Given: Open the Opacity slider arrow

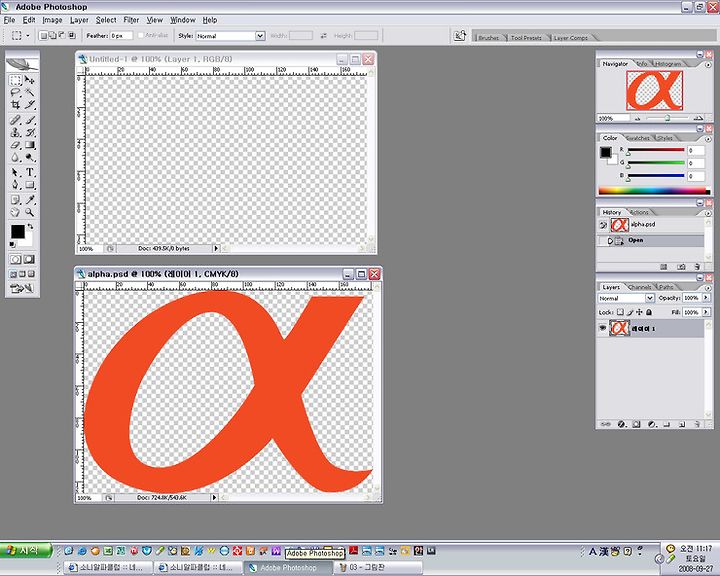Looking at the screenshot, I should click(706, 298).
